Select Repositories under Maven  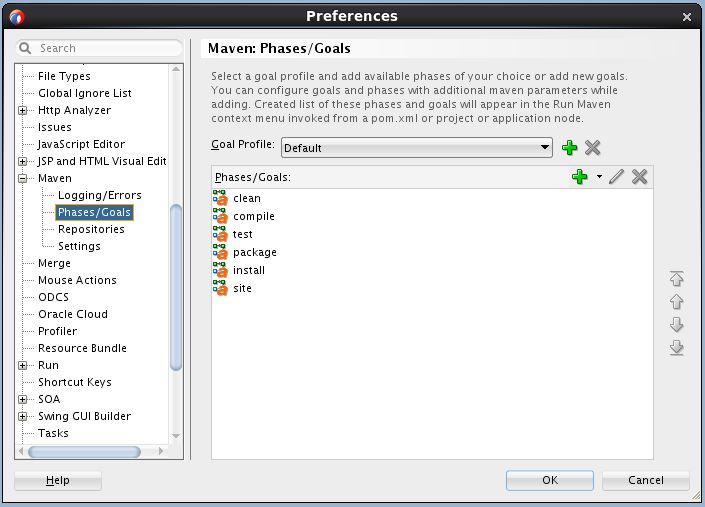click(91, 229)
